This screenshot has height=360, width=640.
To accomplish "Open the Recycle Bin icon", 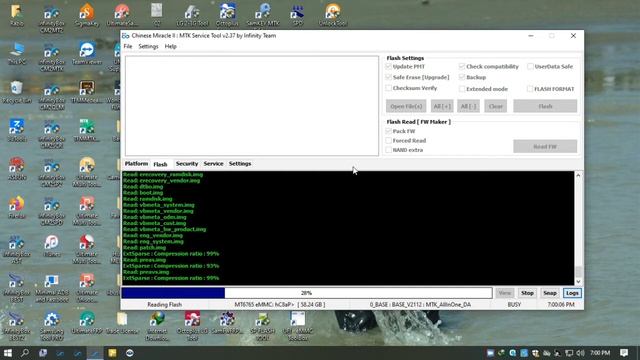I will pos(17,92).
